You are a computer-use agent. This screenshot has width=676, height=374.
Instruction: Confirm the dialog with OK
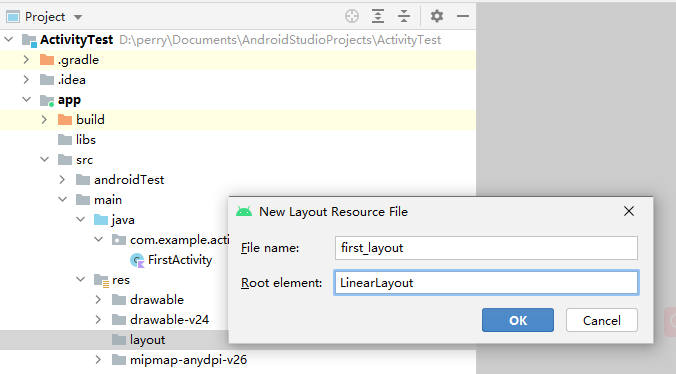tap(518, 320)
